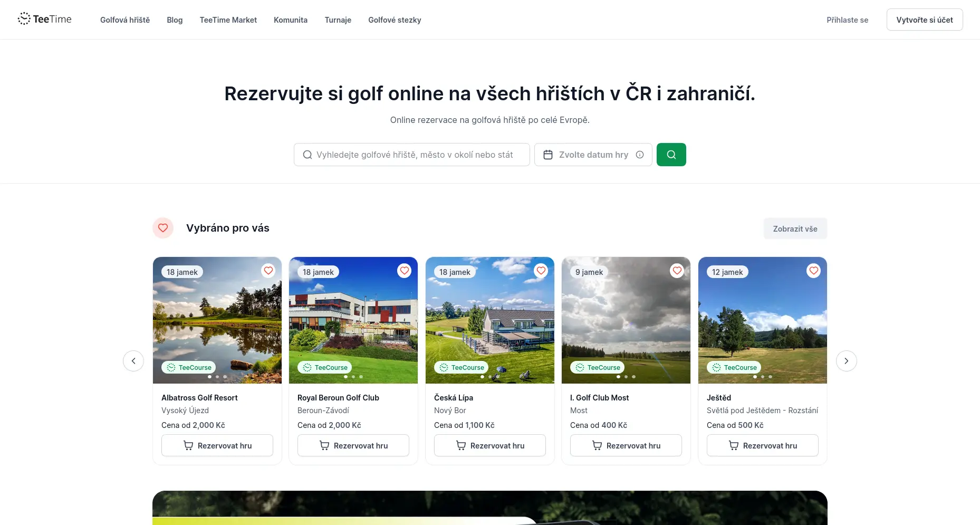The width and height of the screenshot is (980, 525).
Task: Click the TeeCourse badge on Česká Lípa card
Action: click(x=461, y=367)
